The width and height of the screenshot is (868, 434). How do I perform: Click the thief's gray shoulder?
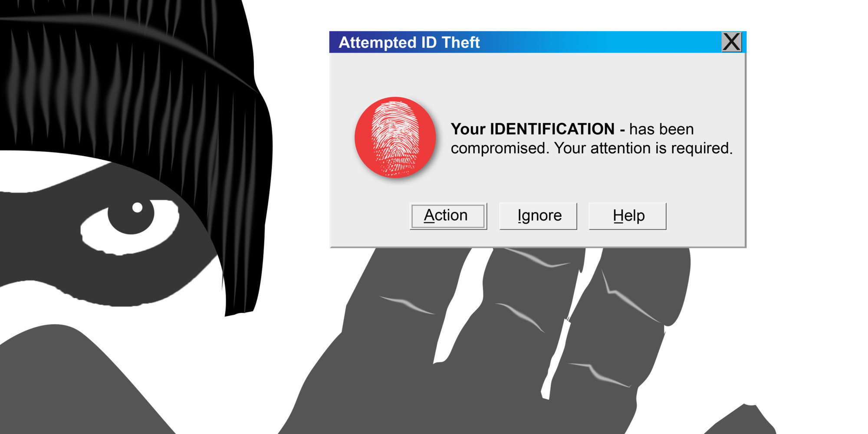point(65,382)
